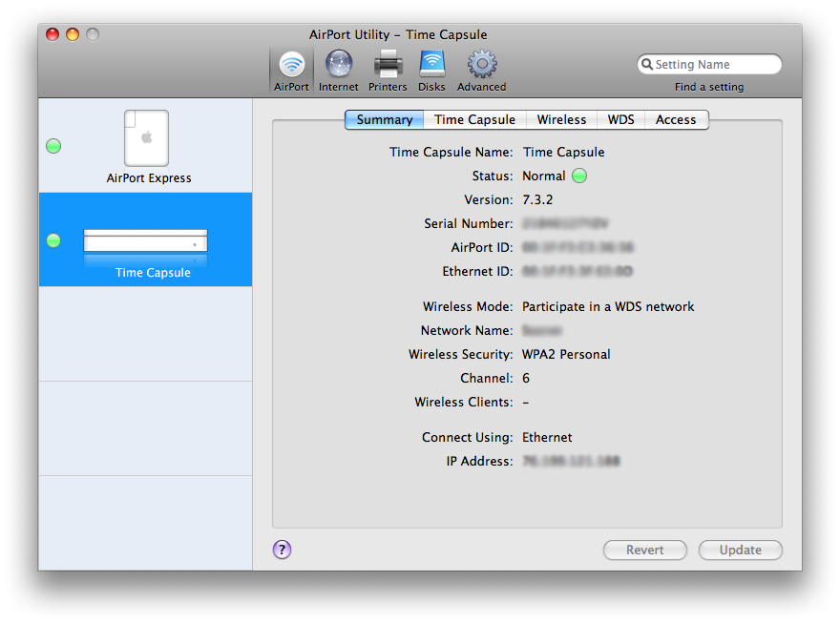Click Time Capsule sidebar green status light
The image size is (840, 623).
click(x=53, y=240)
